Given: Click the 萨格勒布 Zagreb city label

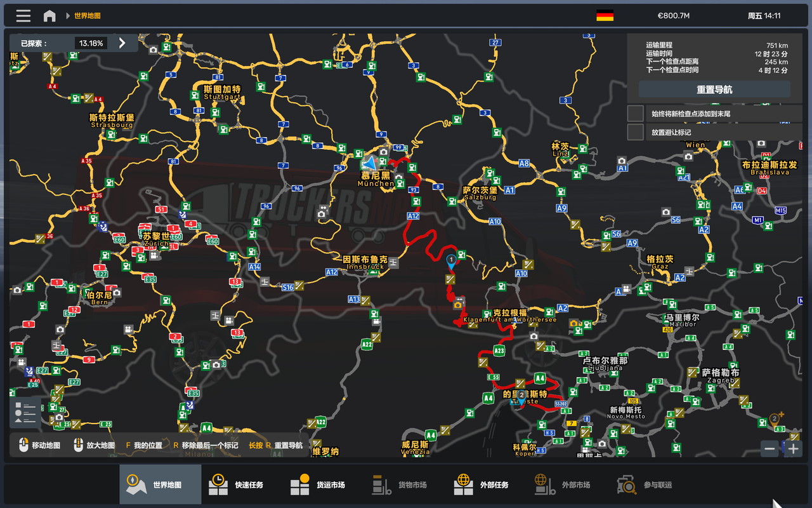Looking at the screenshot, I should click(x=720, y=376).
